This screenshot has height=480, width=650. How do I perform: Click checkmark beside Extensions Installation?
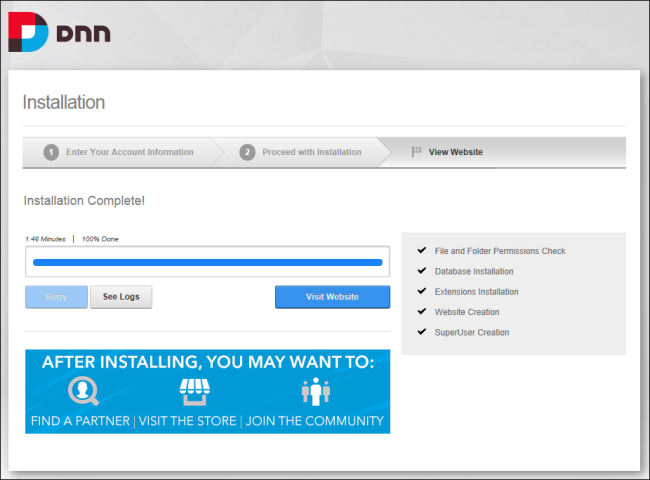pyautogui.click(x=422, y=291)
